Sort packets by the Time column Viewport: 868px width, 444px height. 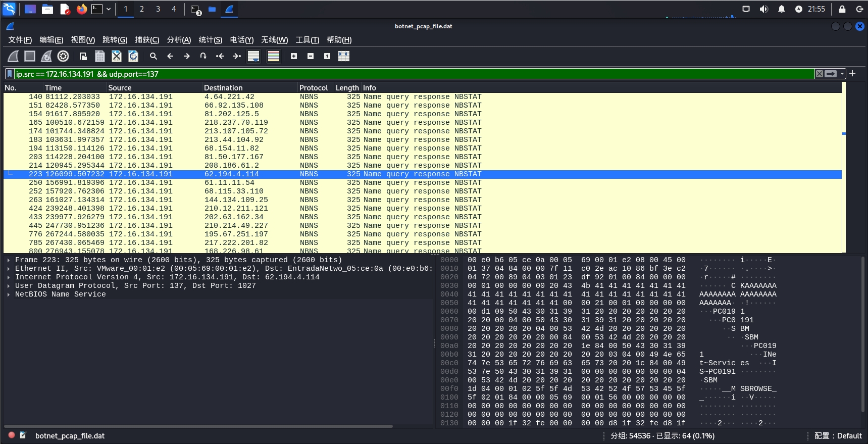[x=75, y=88]
